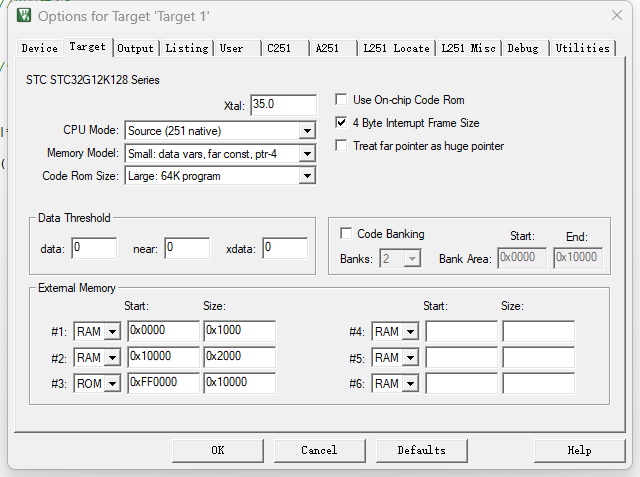Switch to the L251 Misc tab
This screenshot has width=640, height=477.
[x=468, y=48]
